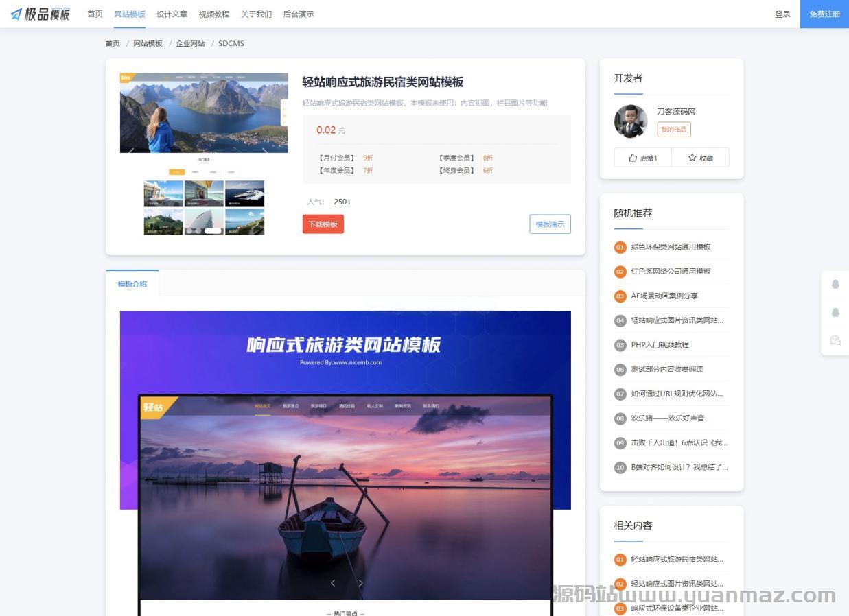Click 企业网站 in the breadcrumb
Viewport: 849px width, 616px height.
click(x=190, y=43)
